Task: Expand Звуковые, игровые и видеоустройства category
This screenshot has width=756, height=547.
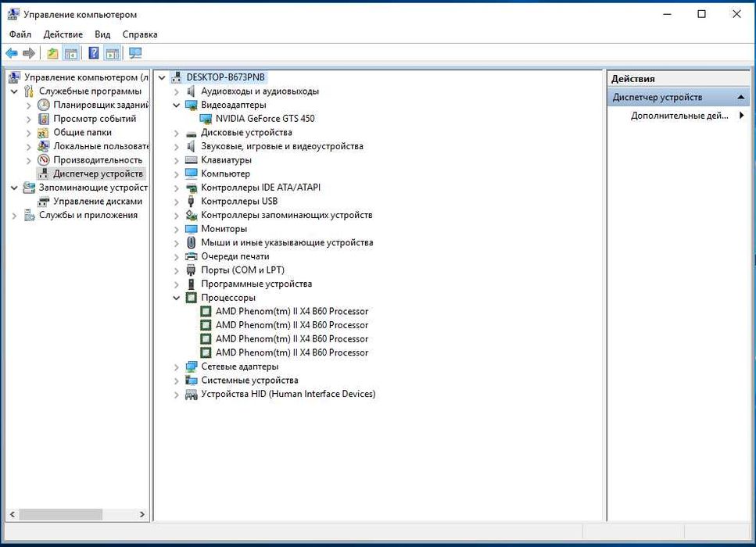Action: click(177, 146)
